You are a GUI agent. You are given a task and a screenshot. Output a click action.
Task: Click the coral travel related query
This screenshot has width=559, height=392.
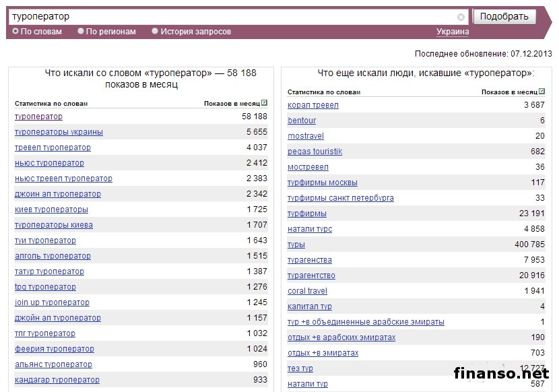click(x=307, y=291)
